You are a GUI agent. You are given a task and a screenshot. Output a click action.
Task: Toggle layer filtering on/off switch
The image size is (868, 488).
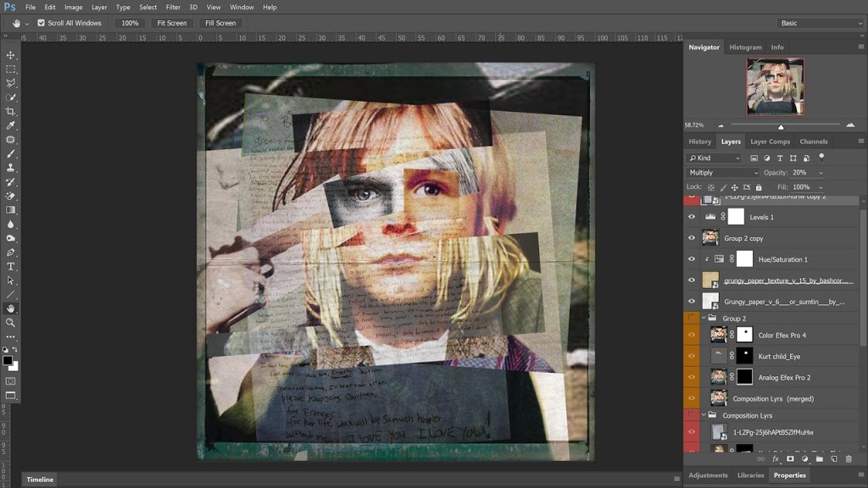(x=821, y=158)
